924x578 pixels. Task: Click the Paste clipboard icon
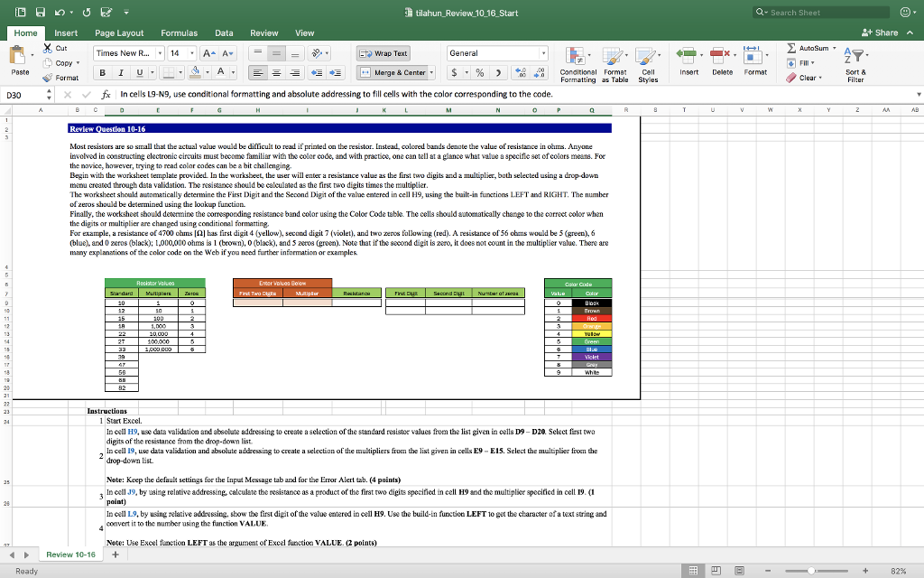[x=18, y=56]
